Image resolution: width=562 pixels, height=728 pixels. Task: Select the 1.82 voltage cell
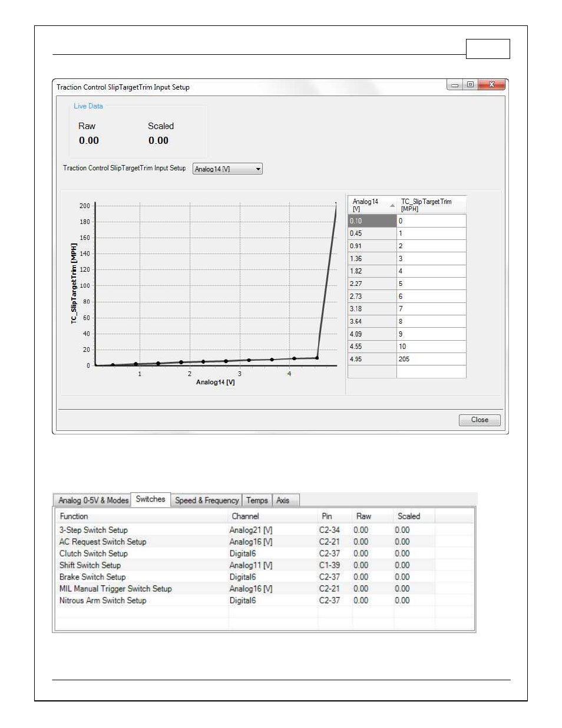point(372,271)
